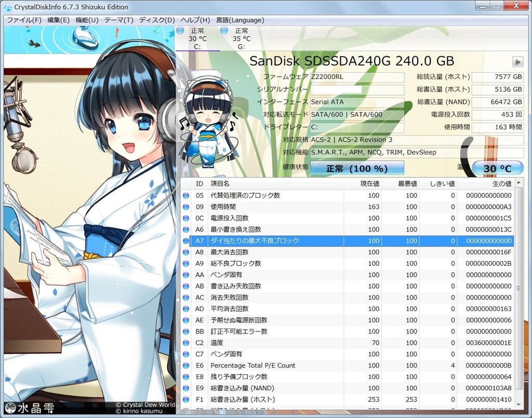Open the ヘルプ(H) menu
This screenshot has width=532, height=418.
(195, 20)
